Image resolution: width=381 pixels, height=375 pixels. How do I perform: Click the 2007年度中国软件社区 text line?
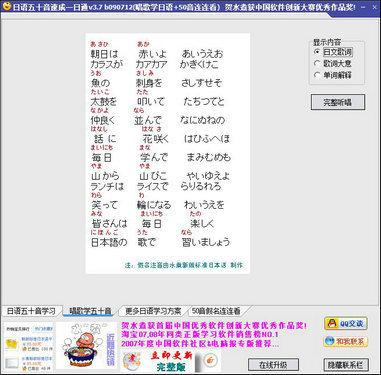pos(201,343)
